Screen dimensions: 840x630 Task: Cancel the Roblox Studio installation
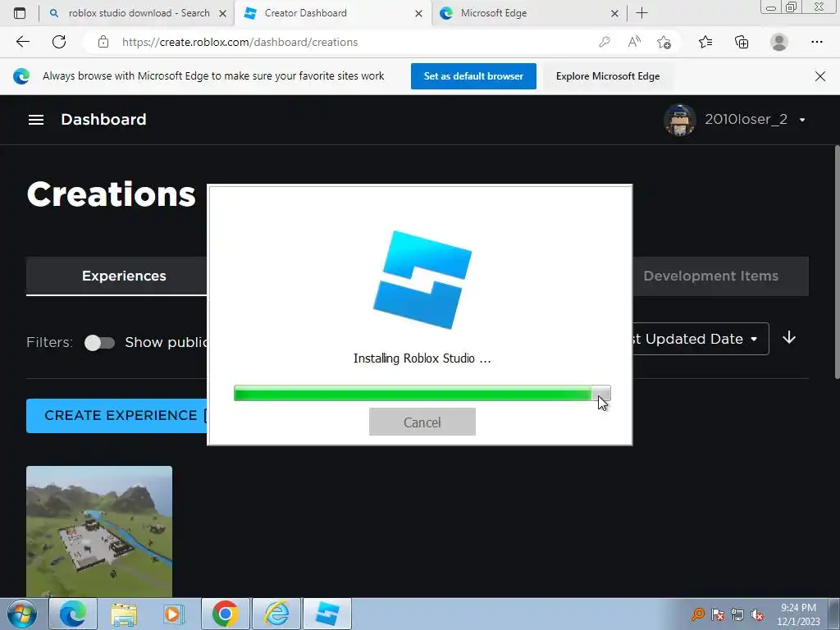click(422, 422)
